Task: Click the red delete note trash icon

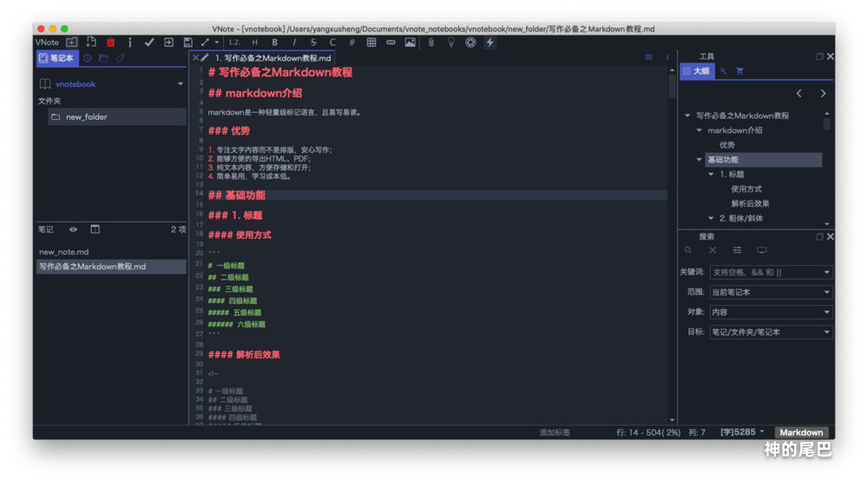Action: (110, 42)
